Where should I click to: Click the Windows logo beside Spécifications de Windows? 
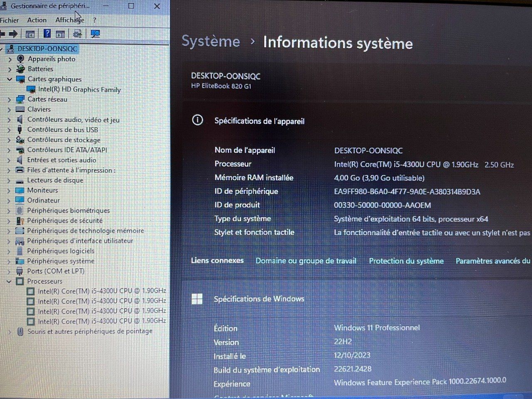[x=197, y=299]
